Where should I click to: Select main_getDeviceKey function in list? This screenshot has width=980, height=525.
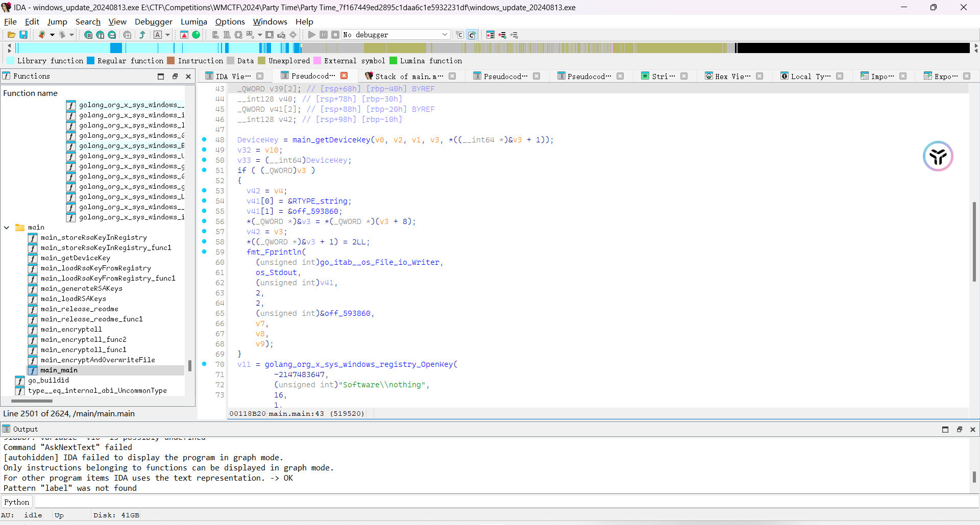[x=75, y=258]
